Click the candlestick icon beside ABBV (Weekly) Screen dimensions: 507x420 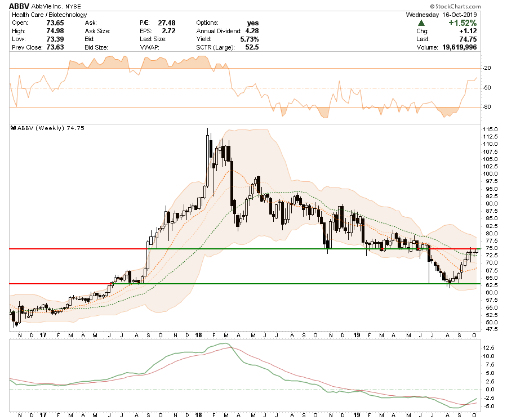tap(14, 128)
